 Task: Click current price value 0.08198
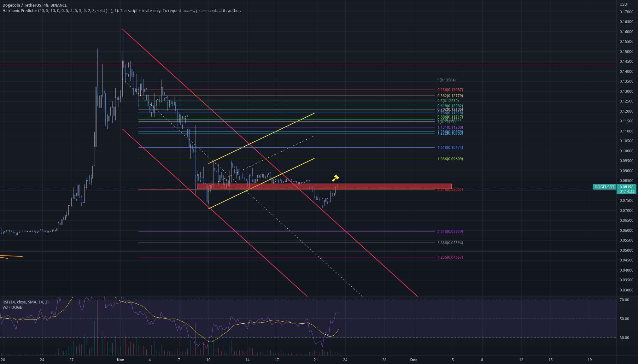click(627, 187)
